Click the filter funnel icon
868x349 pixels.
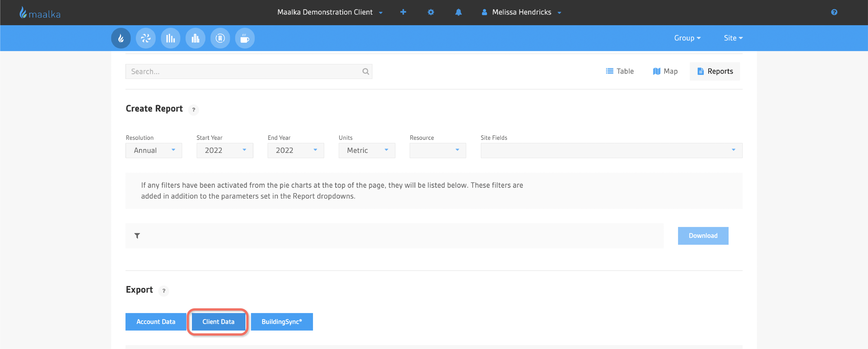point(137,236)
